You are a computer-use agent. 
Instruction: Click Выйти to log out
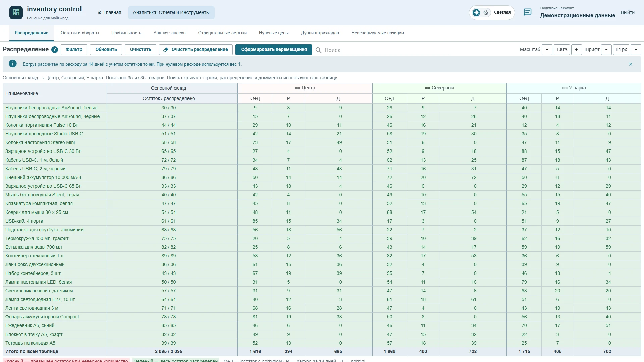click(628, 12)
